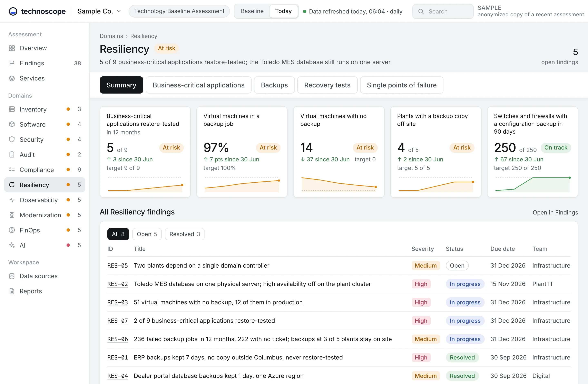Click the Team column header
Screen dimensions: 588x384
(x=540, y=249)
